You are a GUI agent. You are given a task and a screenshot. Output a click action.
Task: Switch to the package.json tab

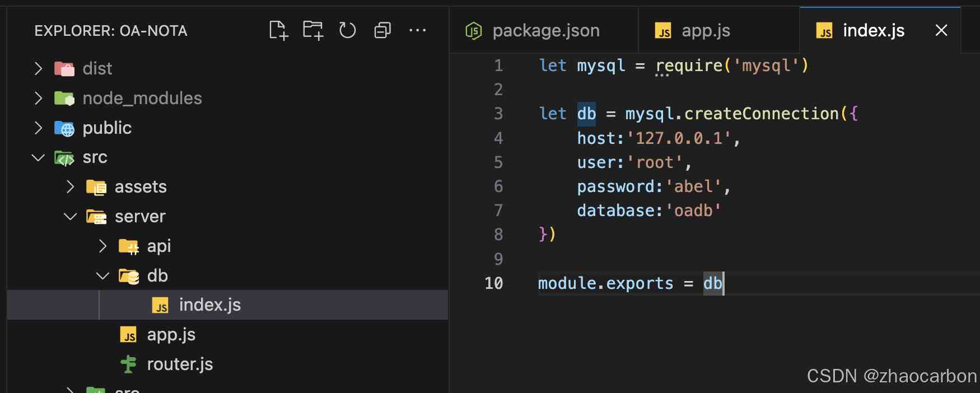[545, 31]
